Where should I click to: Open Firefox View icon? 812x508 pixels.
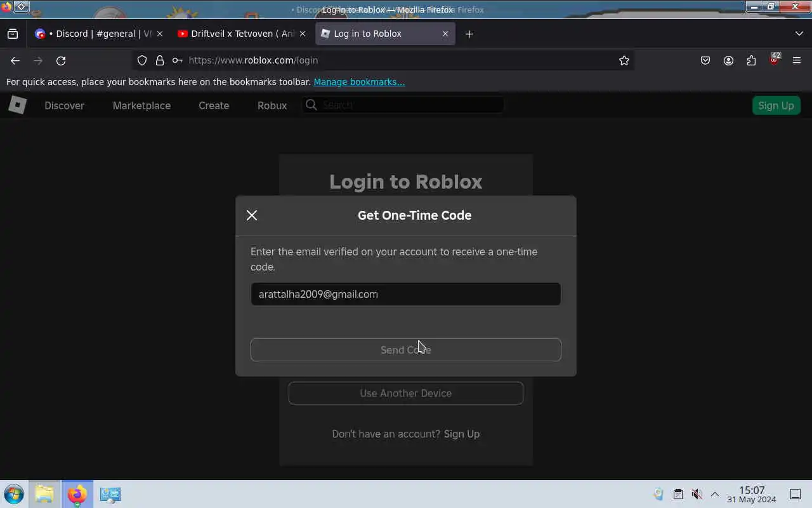[x=13, y=34]
